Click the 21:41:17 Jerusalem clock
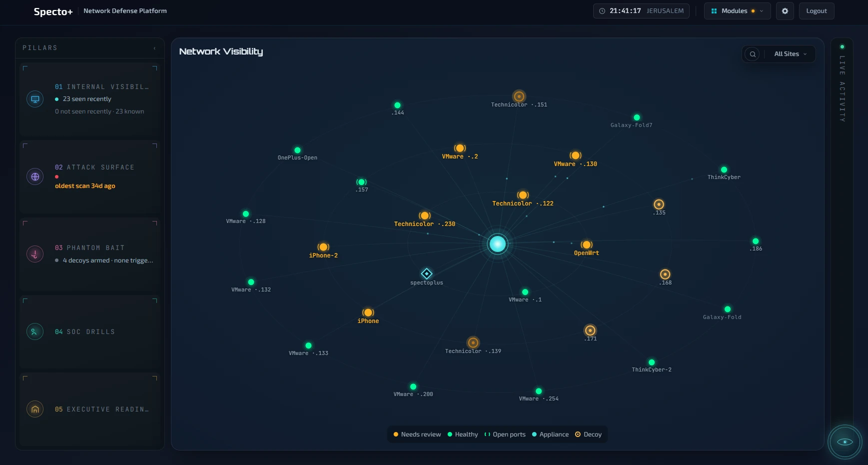The width and height of the screenshot is (868, 465). click(641, 11)
